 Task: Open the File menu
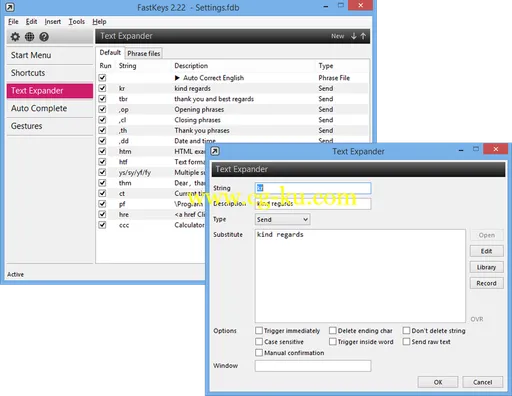point(13,22)
